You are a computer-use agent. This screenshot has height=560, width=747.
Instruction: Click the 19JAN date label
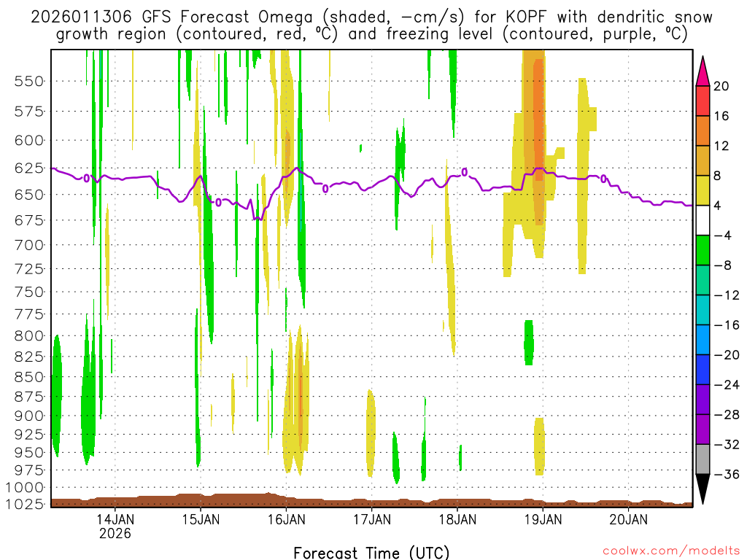543,519
